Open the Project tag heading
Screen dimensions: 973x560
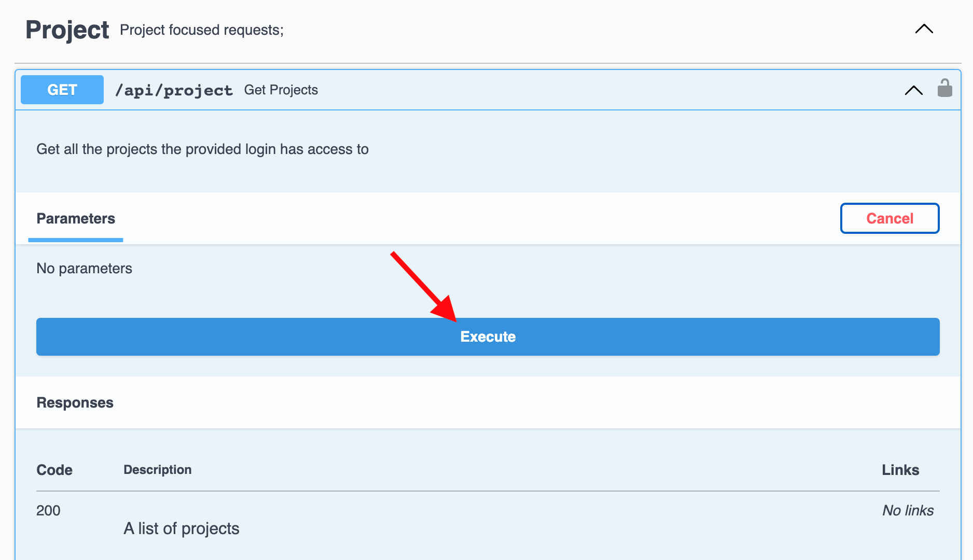pos(67,30)
